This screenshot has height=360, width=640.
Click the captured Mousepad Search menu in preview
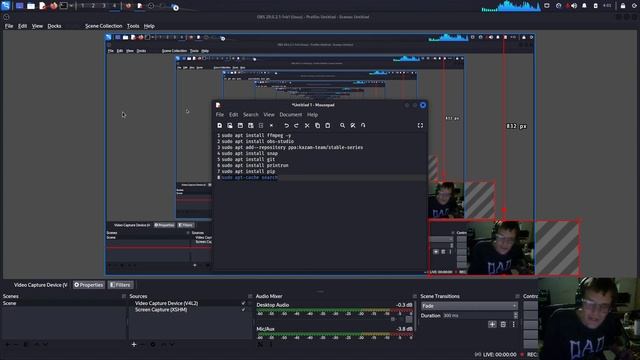pos(251,115)
